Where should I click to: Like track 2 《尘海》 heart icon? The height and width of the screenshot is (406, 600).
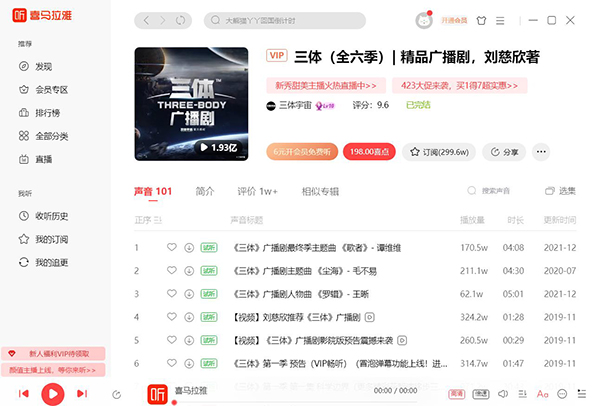coord(172,271)
